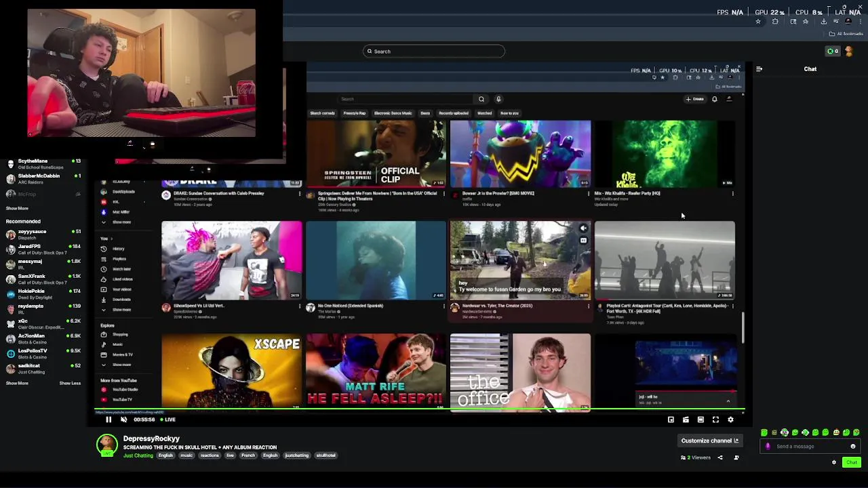Viewport: 868px width, 488px height.
Task: Open Nardwuar vs. Tyler video options menu
Action: (589, 306)
